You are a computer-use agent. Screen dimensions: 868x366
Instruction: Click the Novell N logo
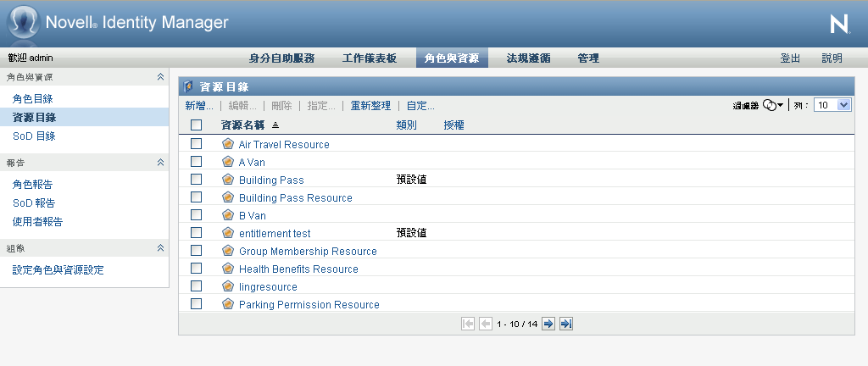tap(840, 25)
